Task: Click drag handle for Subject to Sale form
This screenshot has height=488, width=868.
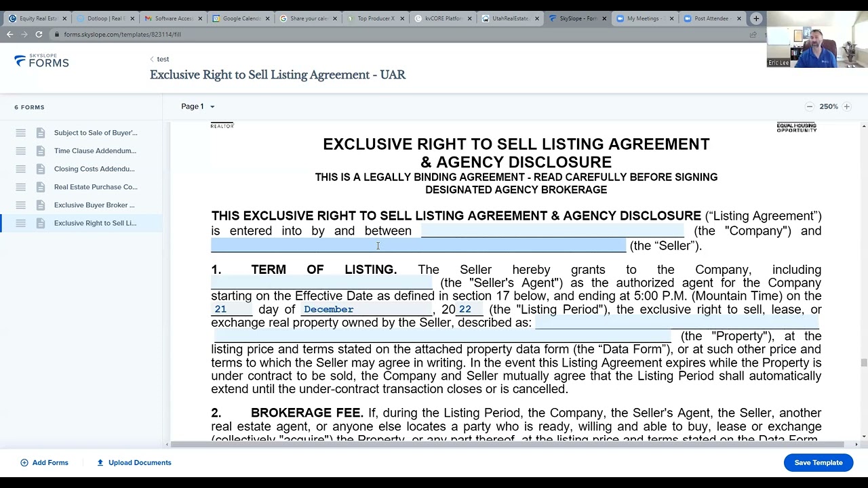Action: coord(20,133)
